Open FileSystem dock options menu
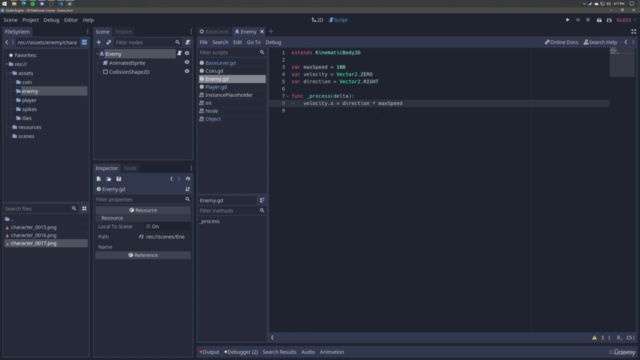The width and height of the screenshot is (640, 360). point(87,32)
